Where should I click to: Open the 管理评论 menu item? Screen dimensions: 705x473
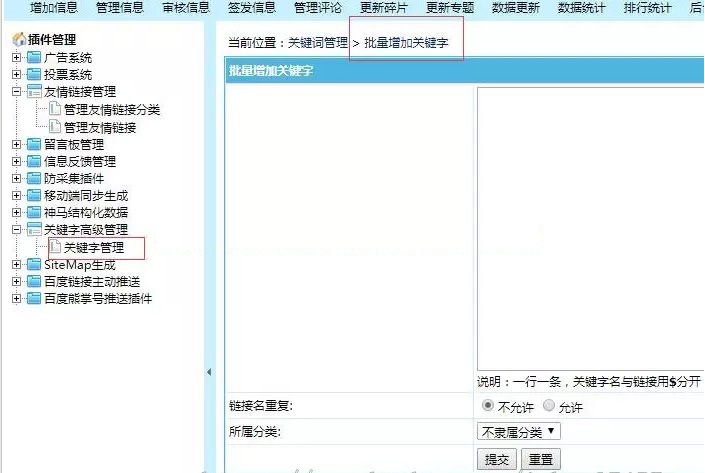318,8
